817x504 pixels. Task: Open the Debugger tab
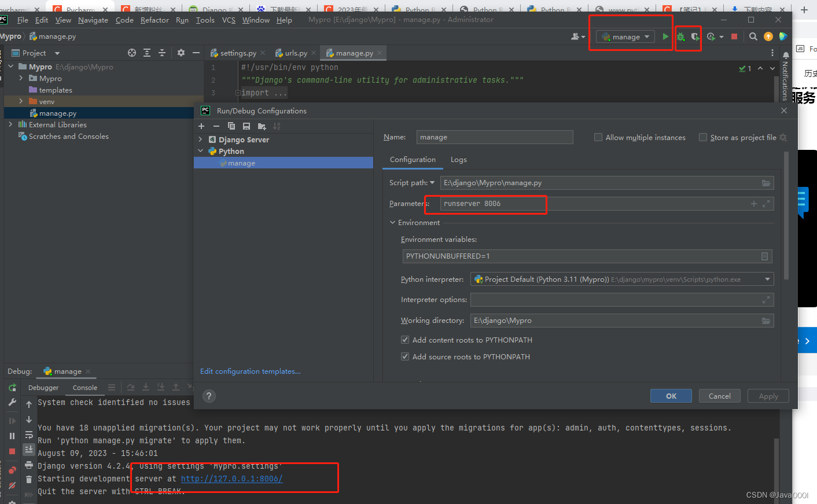click(x=43, y=388)
